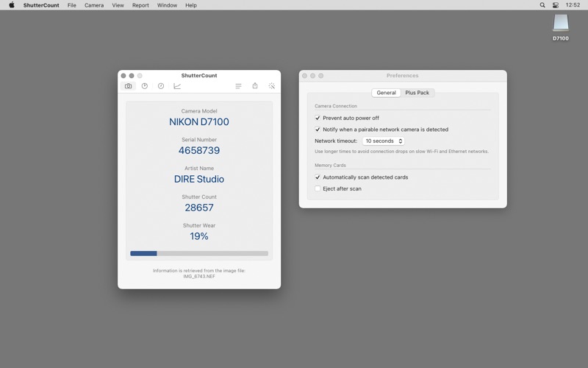The height and width of the screenshot is (368, 588).
Task: Open the View menu
Action: [118, 5]
